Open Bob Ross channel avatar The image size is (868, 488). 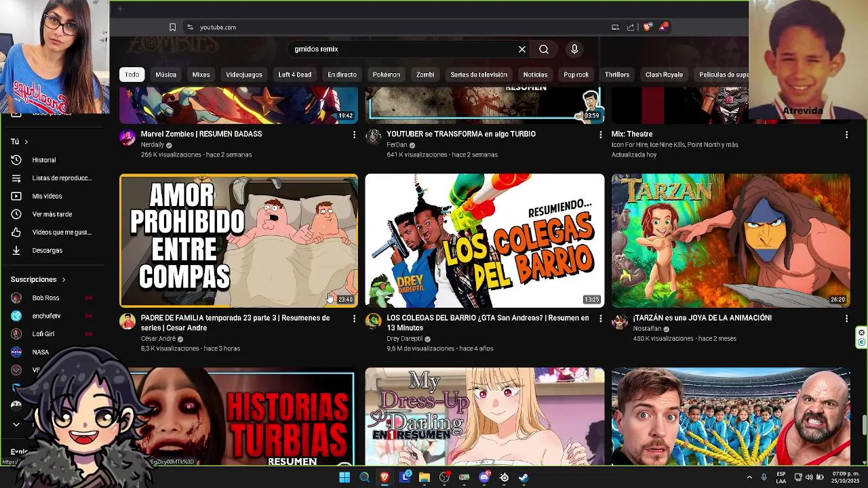click(x=16, y=298)
